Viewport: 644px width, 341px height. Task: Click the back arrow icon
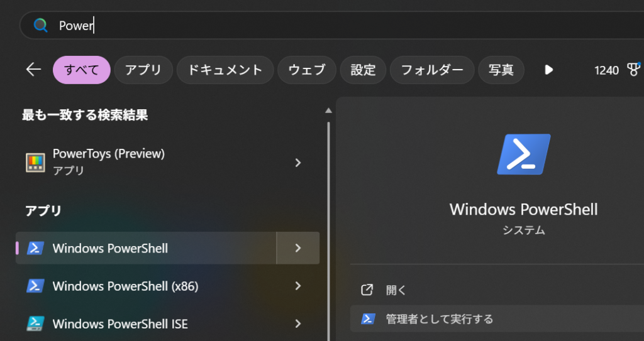pyautogui.click(x=33, y=70)
